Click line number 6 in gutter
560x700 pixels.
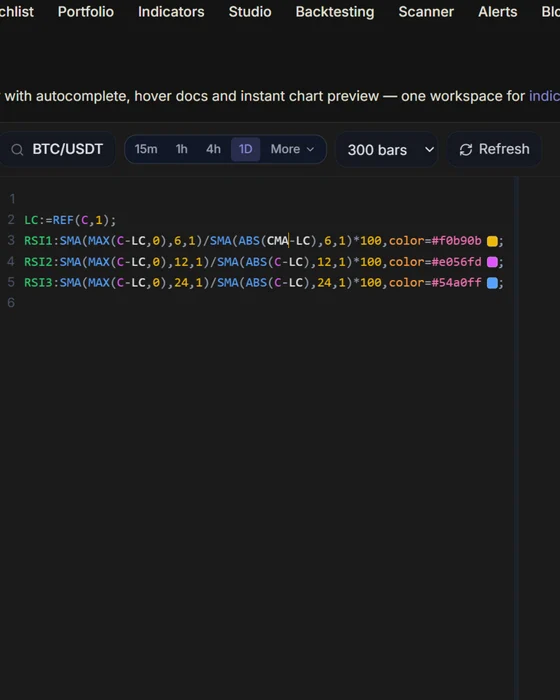[11, 303]
